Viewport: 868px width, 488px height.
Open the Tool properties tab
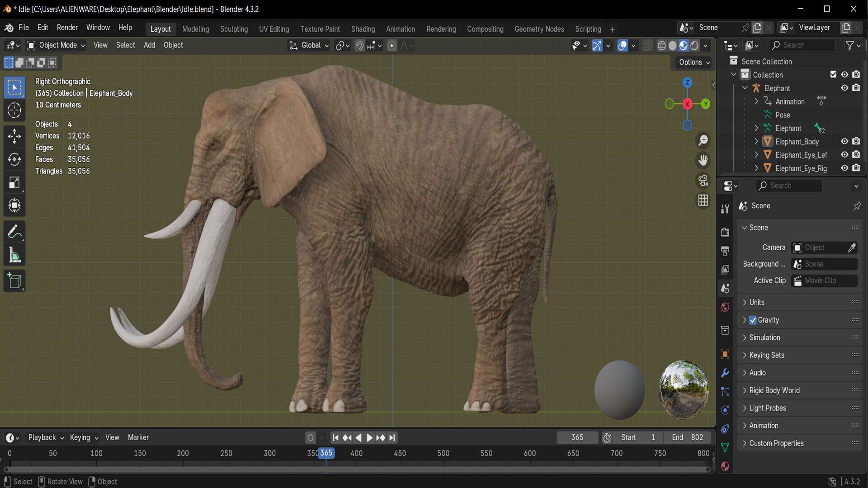click(x=725, y=208)
